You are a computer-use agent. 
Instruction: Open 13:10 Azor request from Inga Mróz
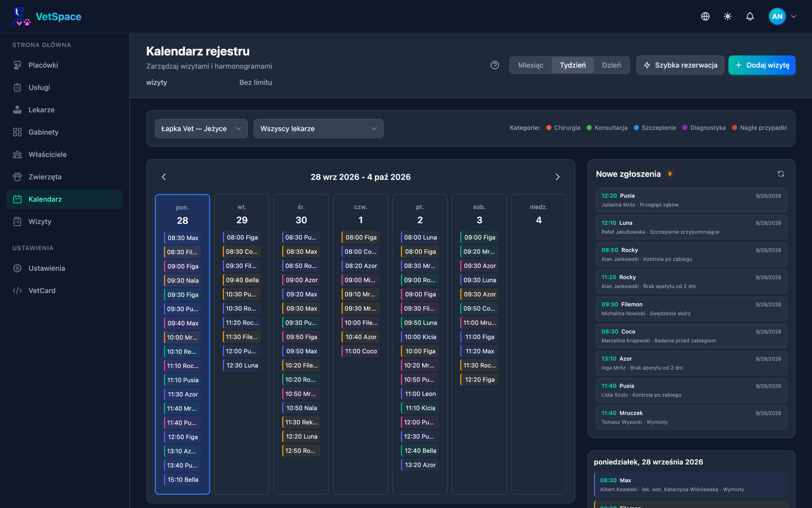point(691,363)
